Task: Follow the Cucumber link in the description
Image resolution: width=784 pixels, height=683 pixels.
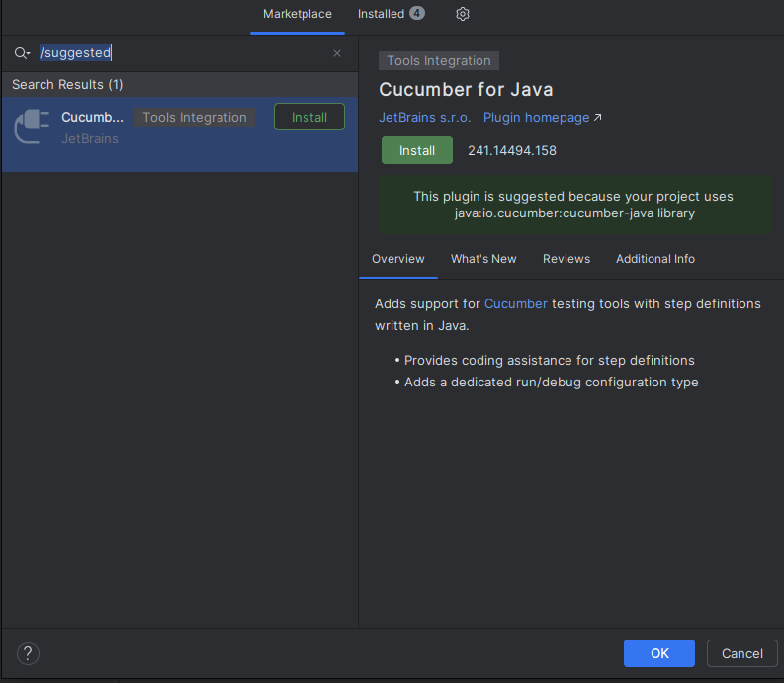Action: 515,304
